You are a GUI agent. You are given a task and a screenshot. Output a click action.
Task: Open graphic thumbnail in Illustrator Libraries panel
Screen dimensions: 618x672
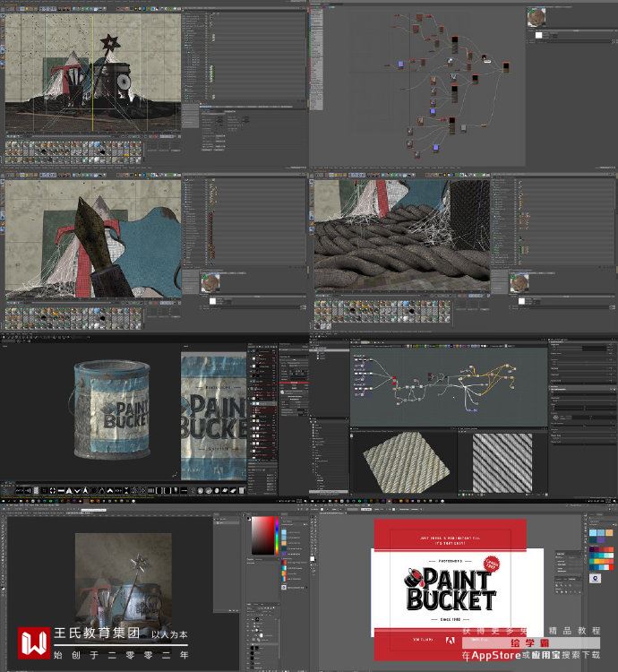tap(596, 578)
